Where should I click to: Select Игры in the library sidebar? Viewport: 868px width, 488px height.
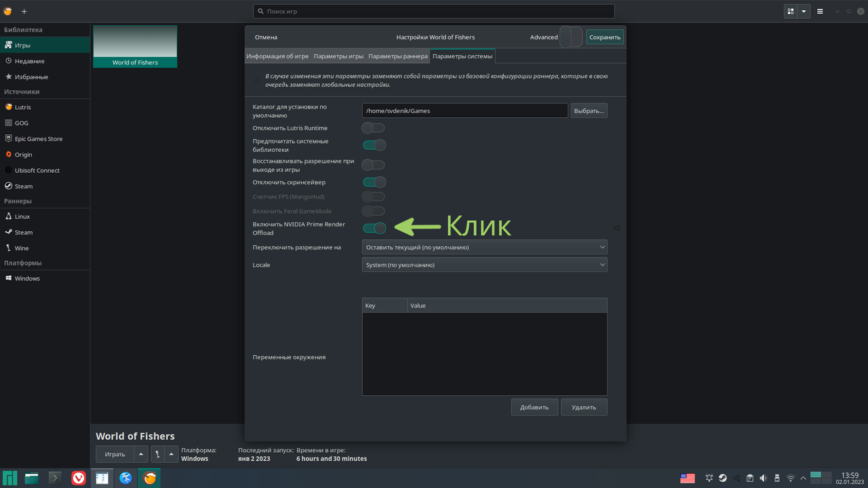coord(45,45)
